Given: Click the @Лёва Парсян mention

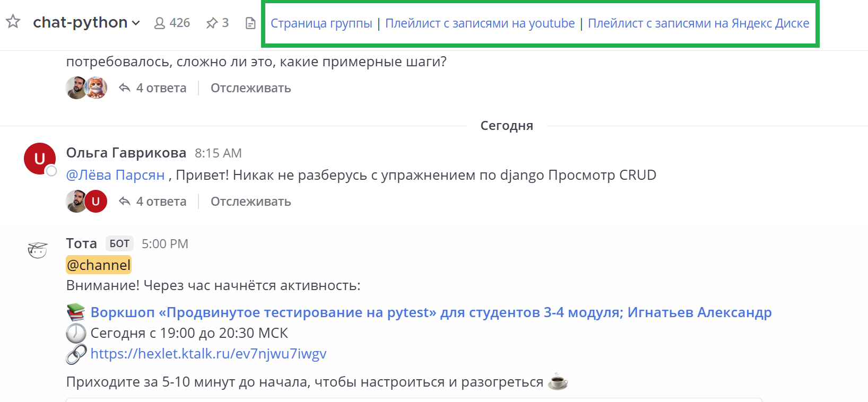Looking at the screenshot, I should 115,175.
